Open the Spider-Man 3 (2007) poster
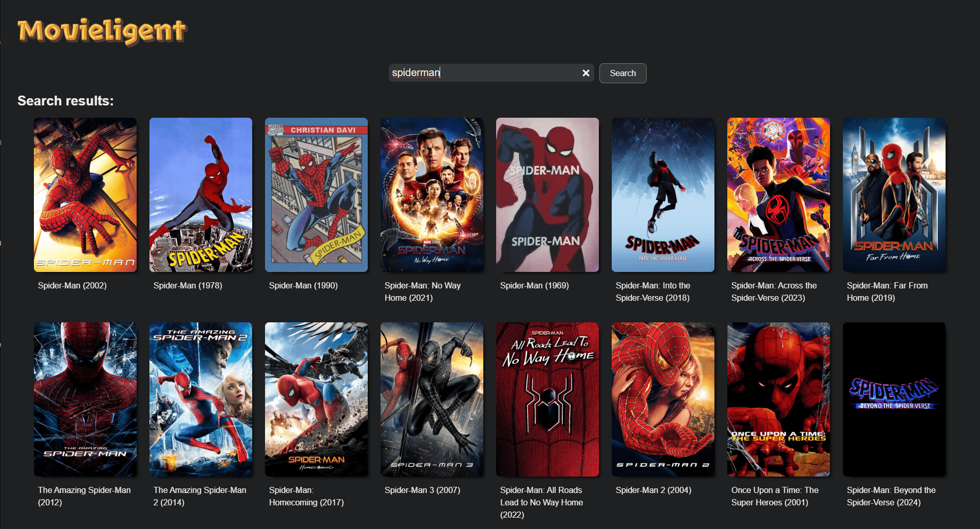Viewport: 980px width, 529px height. click(x=432, y=399)
